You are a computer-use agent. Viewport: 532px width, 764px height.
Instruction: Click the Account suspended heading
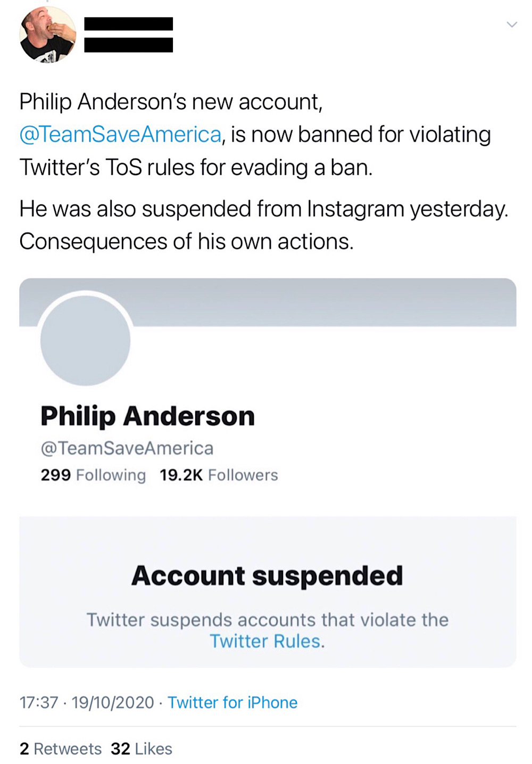pyautogui.click(x=267, y=576)
